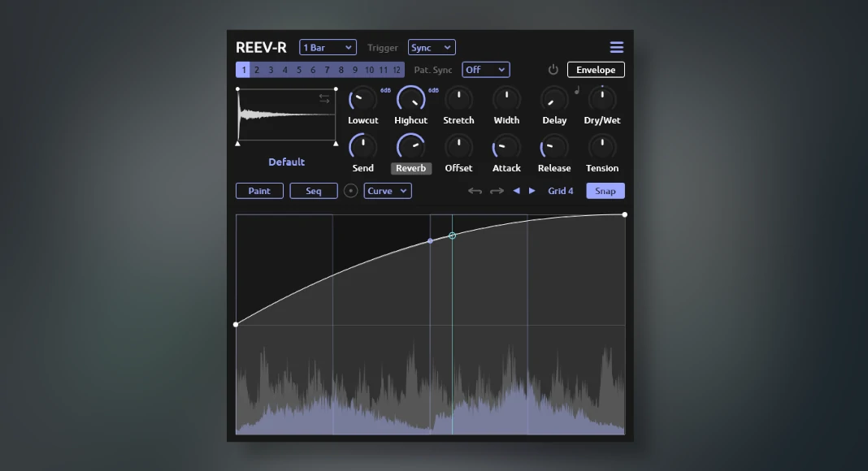868x471 pixels.
Task: Open the Trigger Sync dropdown
Action: click(432, 48)
